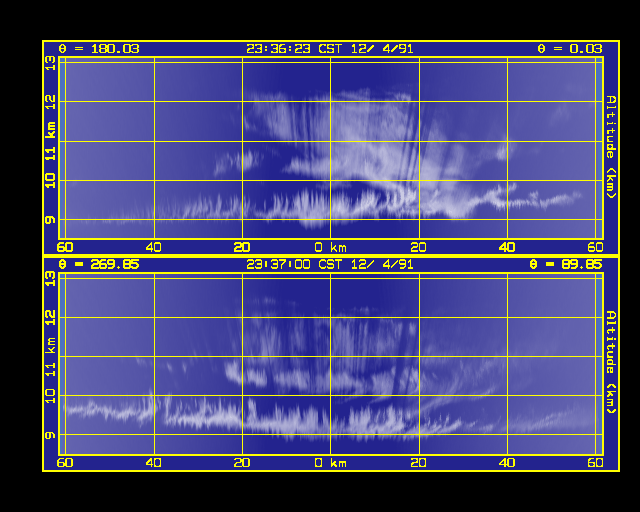Click the 0 km label under the 23:37:00 panel
The image size is (640, 512).
pyautogui.click(x=331, y=463)
